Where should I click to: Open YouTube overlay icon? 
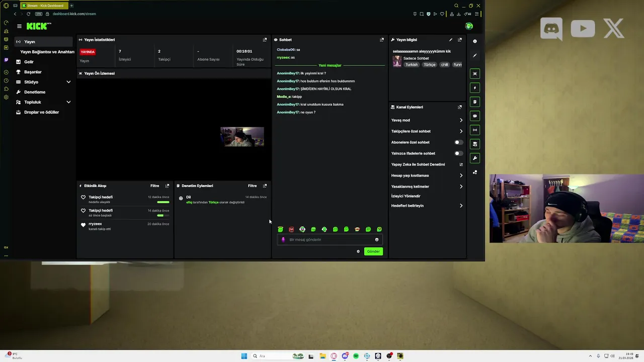tap(583, 29)
